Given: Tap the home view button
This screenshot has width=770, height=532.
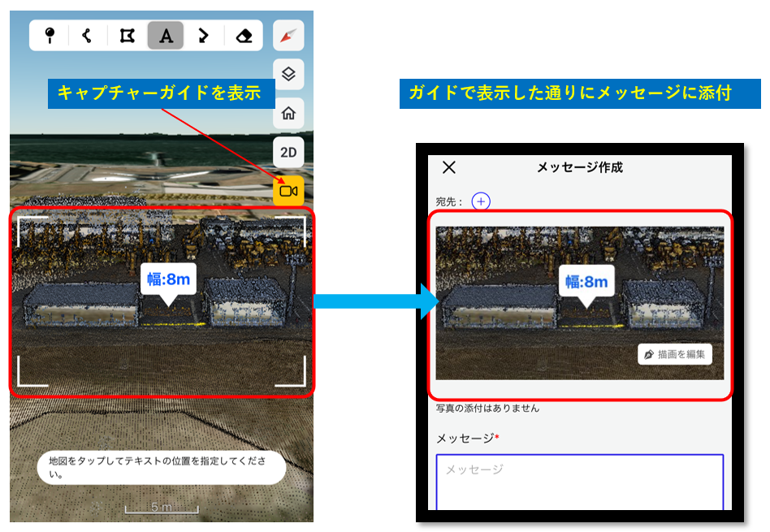Looking at the screenshot, I should tap(288, 113).
